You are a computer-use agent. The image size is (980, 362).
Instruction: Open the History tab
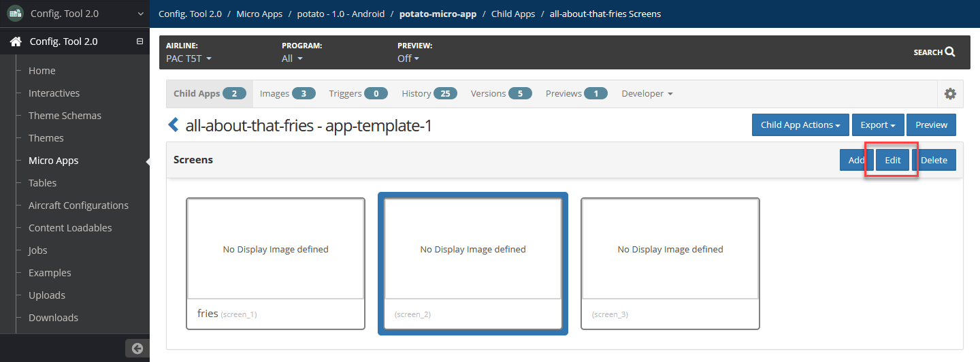429,94
